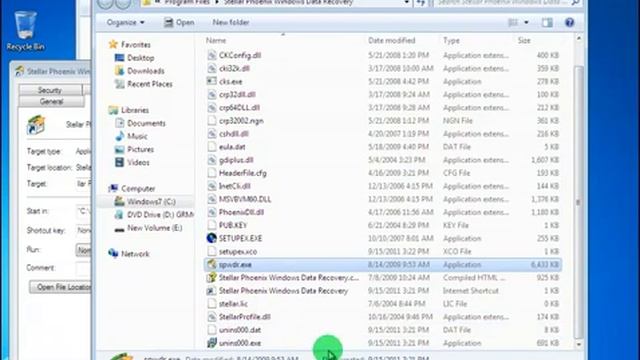The image size is (640, 360).
Task: Select PUB.KEY file icon
Action: tap(211, 225)
